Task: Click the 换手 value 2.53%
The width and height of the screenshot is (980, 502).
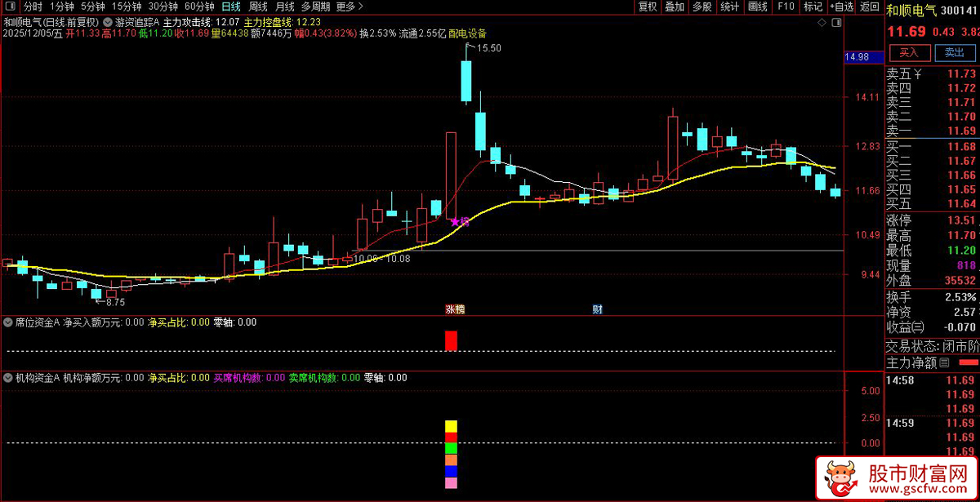Action: coord(960,296)
